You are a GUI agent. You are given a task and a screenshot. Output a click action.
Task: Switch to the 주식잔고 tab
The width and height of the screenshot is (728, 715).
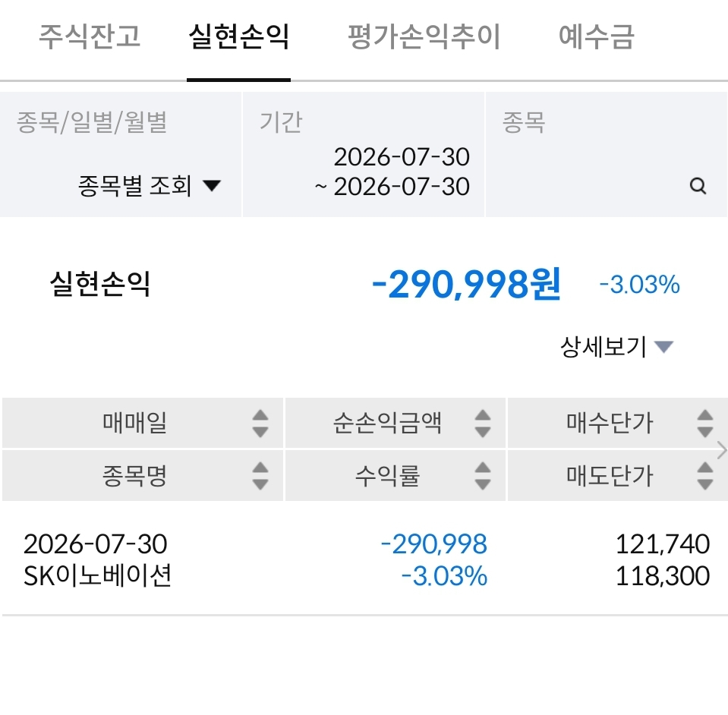tap(89, 36)
